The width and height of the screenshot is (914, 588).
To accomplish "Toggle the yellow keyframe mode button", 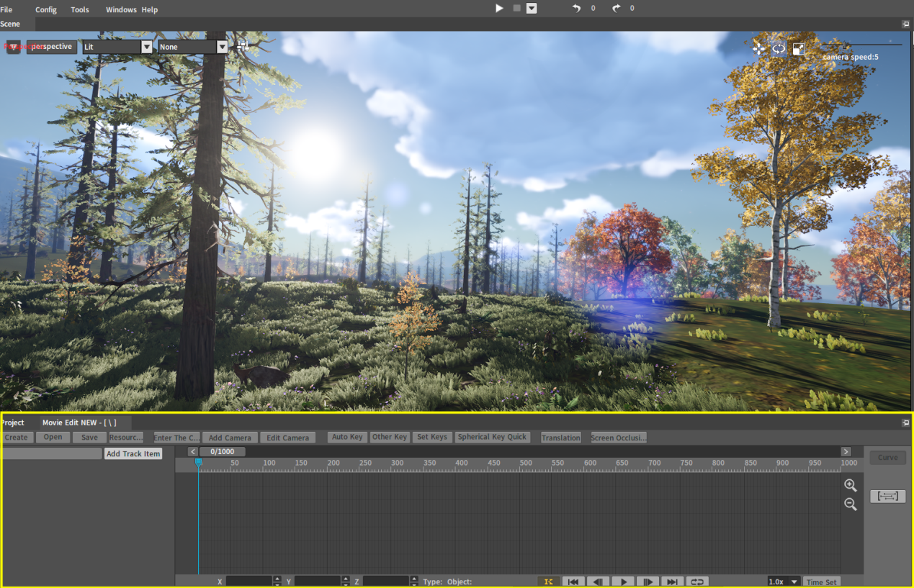I will click(x=548, y=582).
